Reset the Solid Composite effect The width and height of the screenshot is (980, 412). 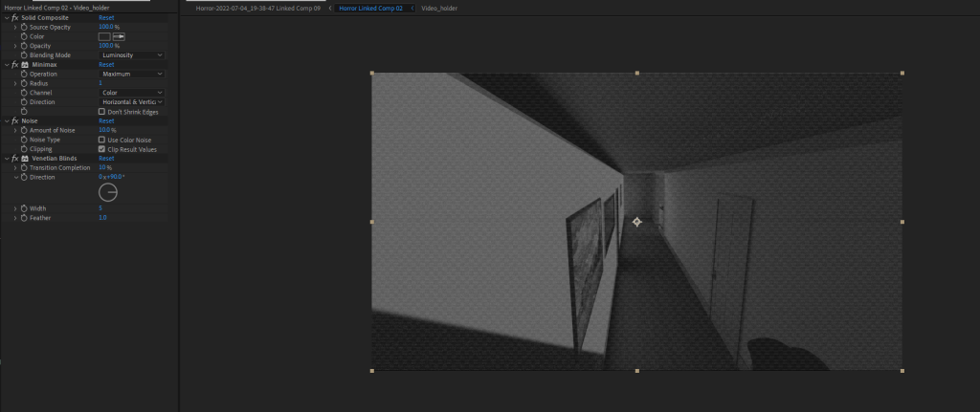106,18
